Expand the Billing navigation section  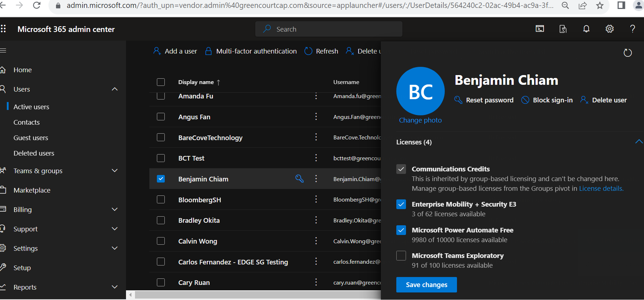[x=115, y=209]
